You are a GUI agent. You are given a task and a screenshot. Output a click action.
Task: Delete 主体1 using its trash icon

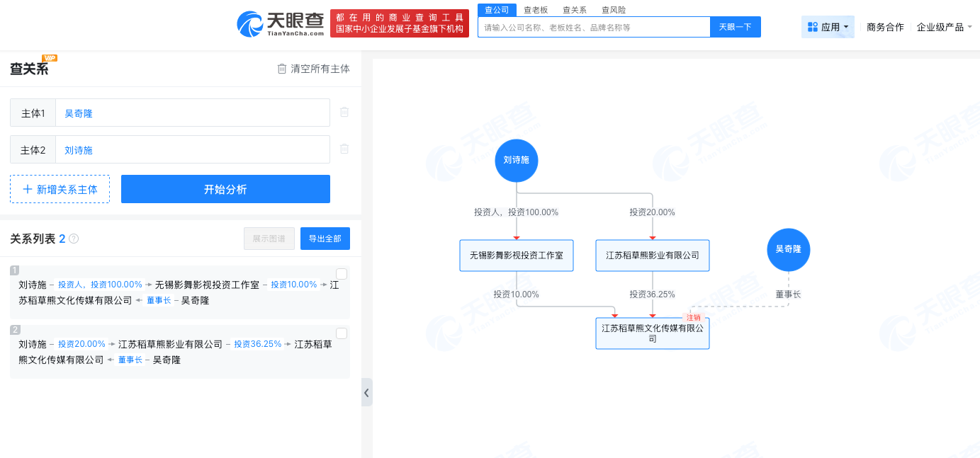[x=344, y=112]
